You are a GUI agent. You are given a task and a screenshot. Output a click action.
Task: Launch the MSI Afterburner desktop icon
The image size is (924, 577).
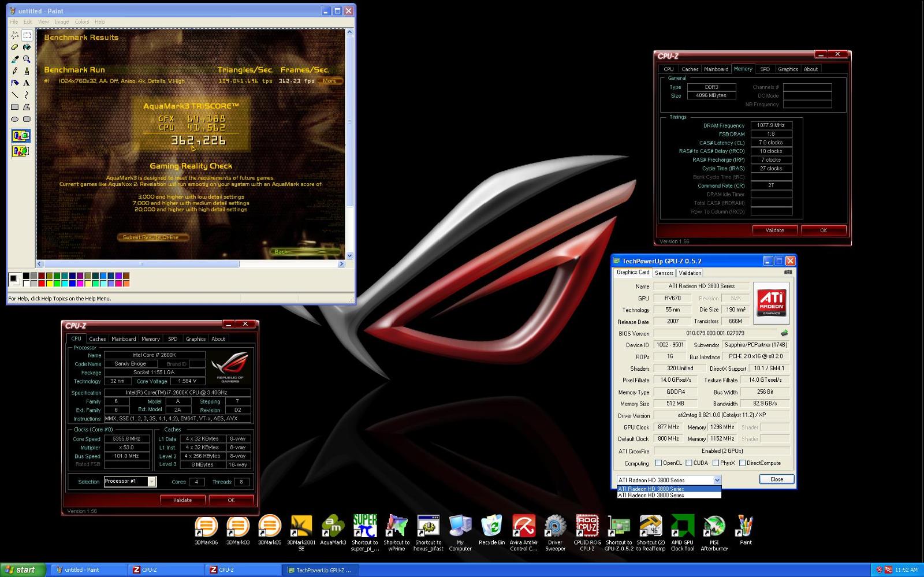(714, 533)
